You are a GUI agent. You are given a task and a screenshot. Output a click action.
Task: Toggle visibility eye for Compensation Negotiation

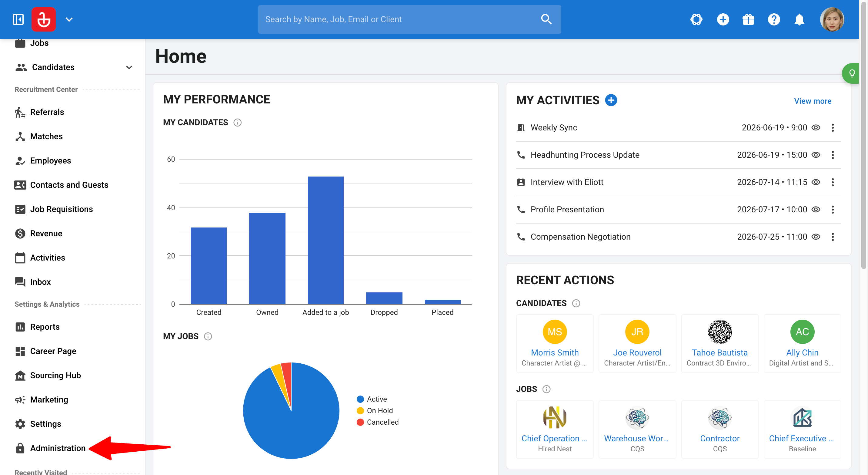point(816,237)
